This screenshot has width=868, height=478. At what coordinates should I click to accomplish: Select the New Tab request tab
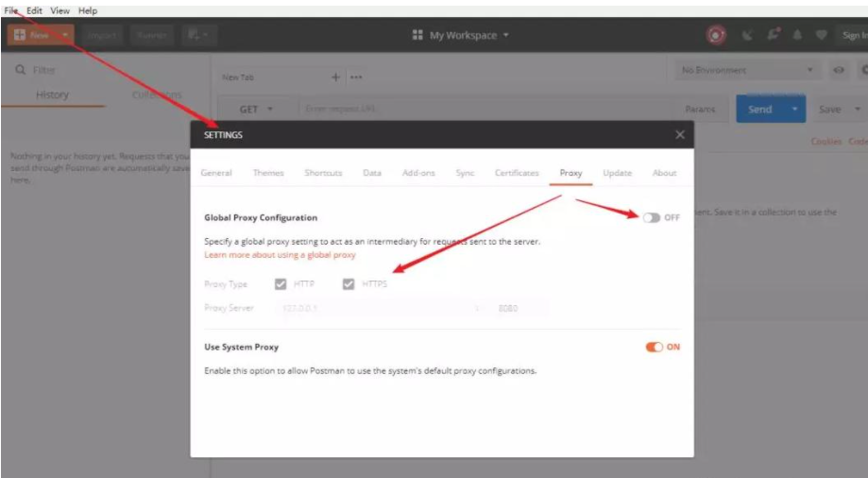[237, 77]
